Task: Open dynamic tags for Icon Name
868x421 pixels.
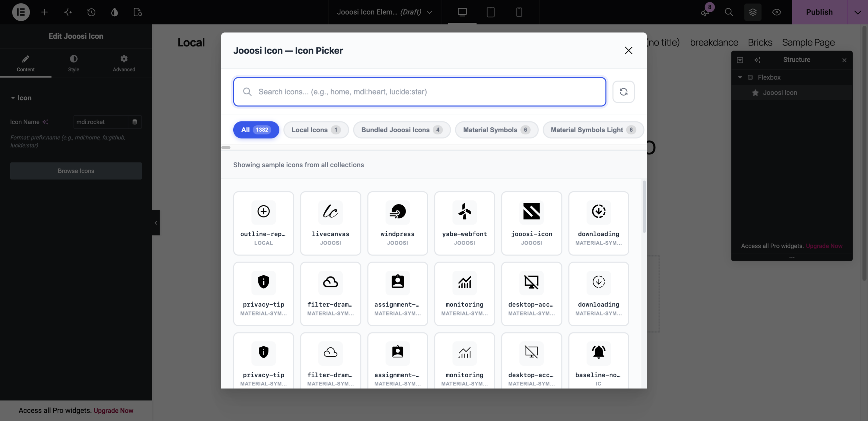Action: [135, 122]
